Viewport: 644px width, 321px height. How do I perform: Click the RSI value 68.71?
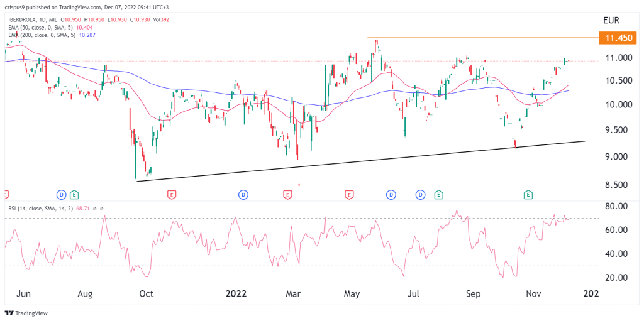pos(82,209)
